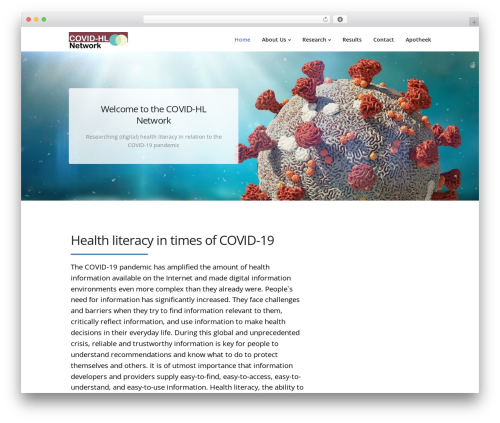This screenshot has width=500, height=423.
Task: Open the Home menu item
Action: [242, 40]
